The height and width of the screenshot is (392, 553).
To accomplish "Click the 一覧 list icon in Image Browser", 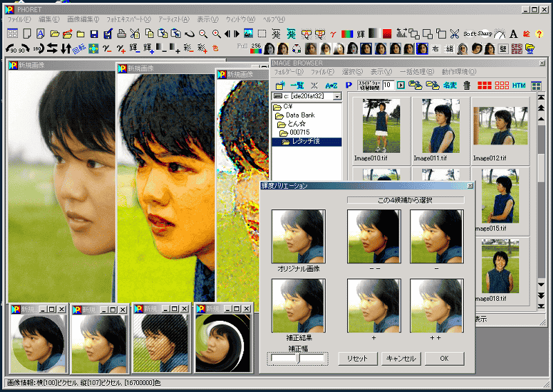I will (x=297, y=85).
